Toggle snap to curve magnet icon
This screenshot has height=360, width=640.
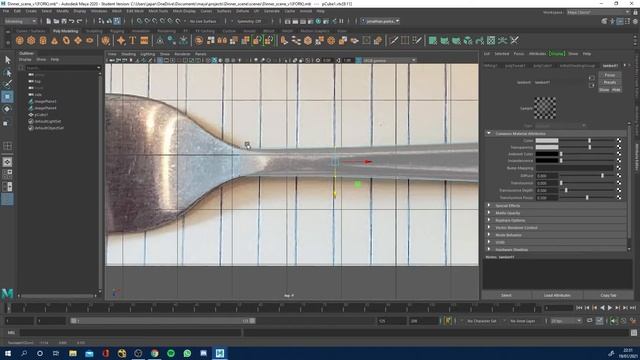[147, 21]
